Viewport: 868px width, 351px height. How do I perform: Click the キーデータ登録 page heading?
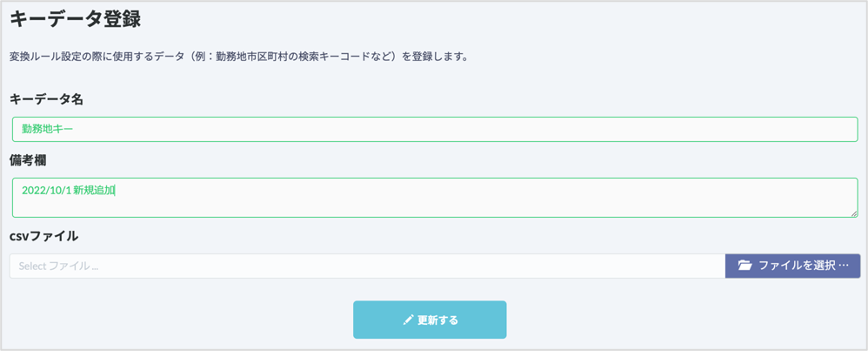pos(76,19)
